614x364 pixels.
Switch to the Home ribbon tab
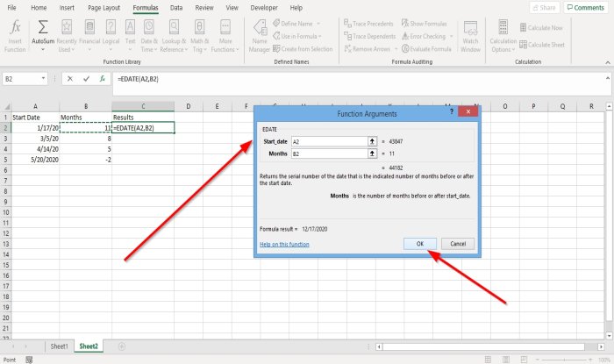coord(39,7)
